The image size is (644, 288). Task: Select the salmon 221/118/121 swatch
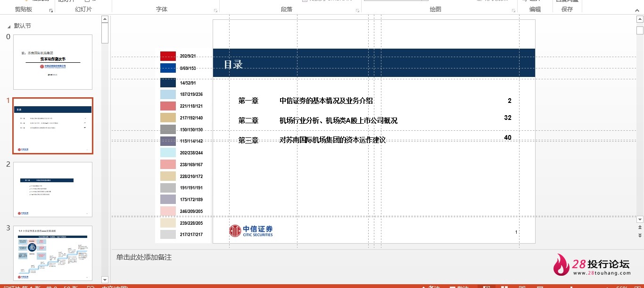[168, 106]
